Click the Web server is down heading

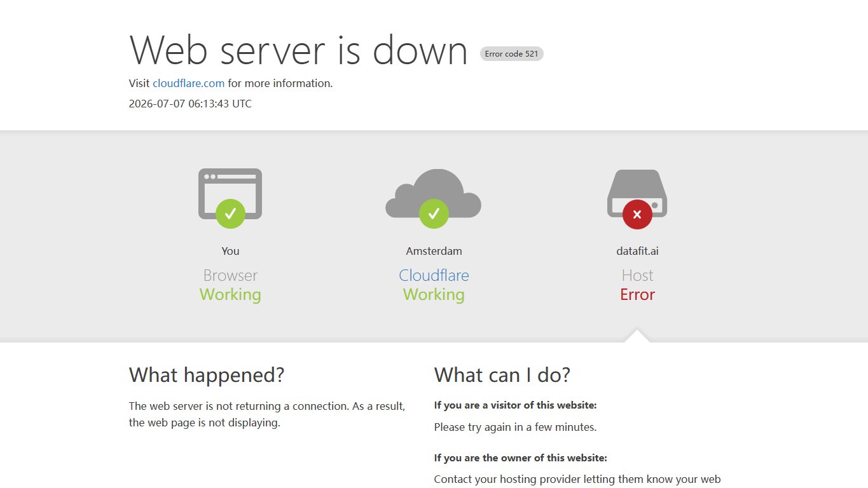point(298,50)
